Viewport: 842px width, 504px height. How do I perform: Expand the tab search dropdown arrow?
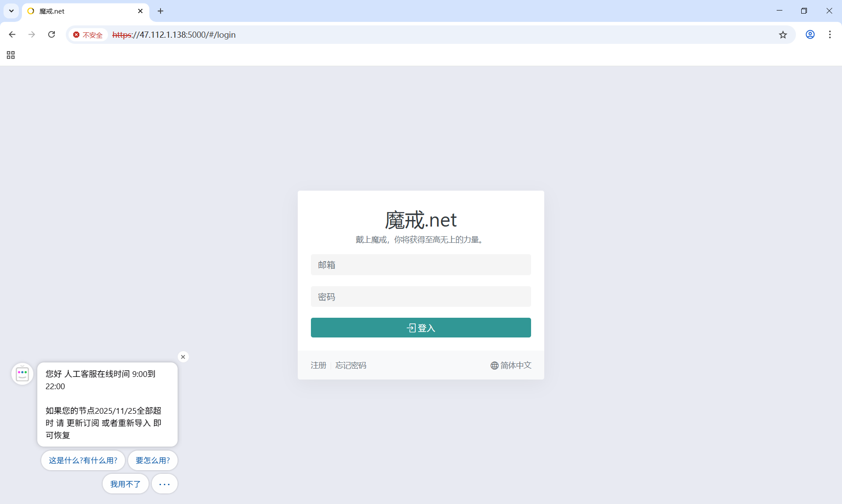tap(11, 11)
